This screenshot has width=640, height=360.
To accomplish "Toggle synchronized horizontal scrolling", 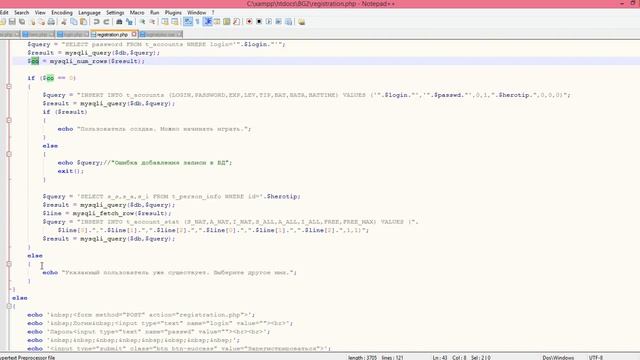I will tap(175, 22).
